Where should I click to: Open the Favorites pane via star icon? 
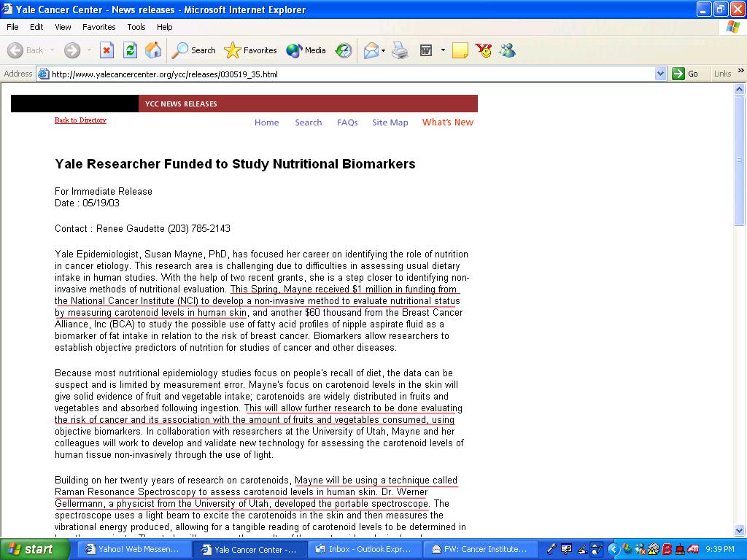(251, 50)
